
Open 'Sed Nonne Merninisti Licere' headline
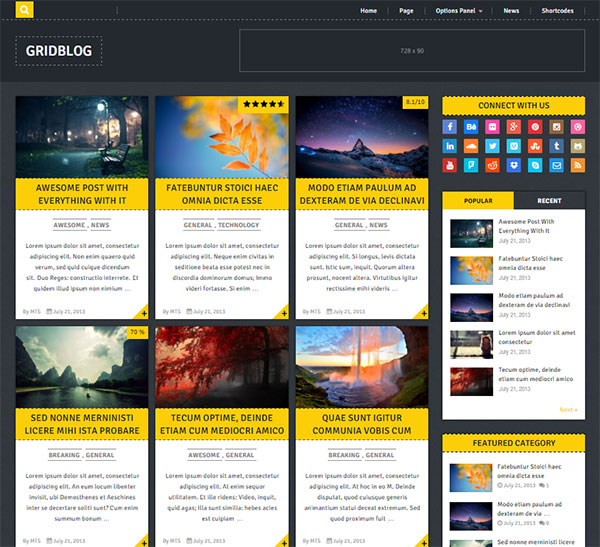(82, 424)
